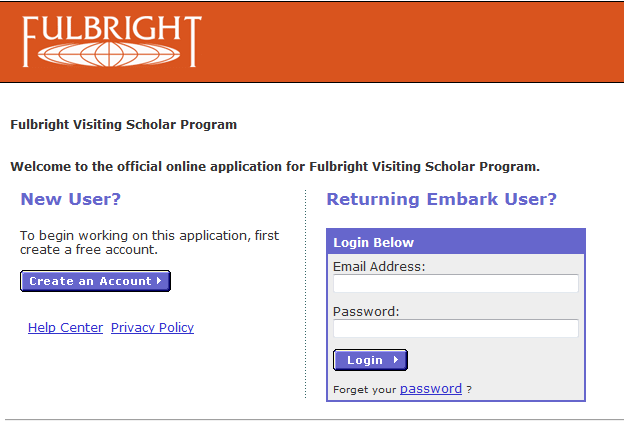Focus the Email Address input field
Viewport: 624px width, 421px height.
click(455, 284)
